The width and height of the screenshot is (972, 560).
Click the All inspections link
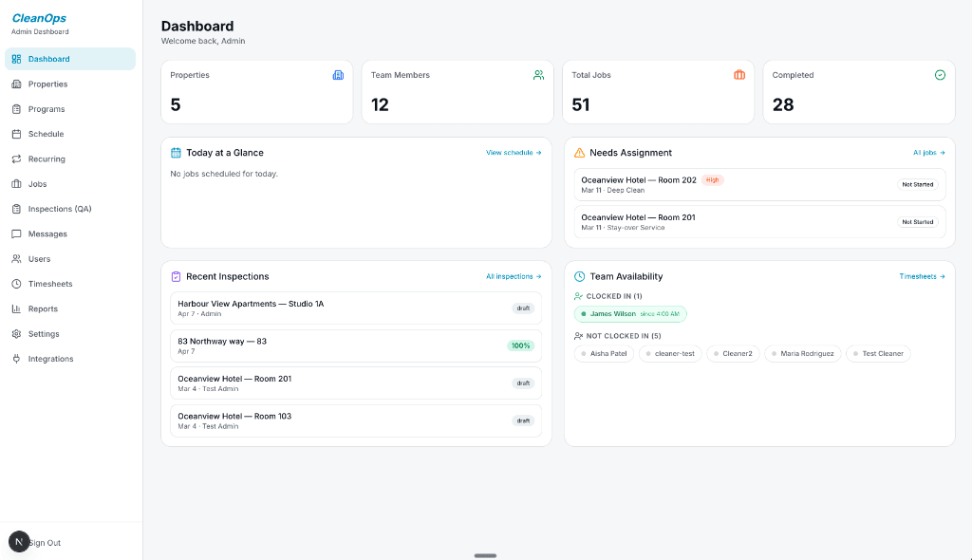click(513, 276)
